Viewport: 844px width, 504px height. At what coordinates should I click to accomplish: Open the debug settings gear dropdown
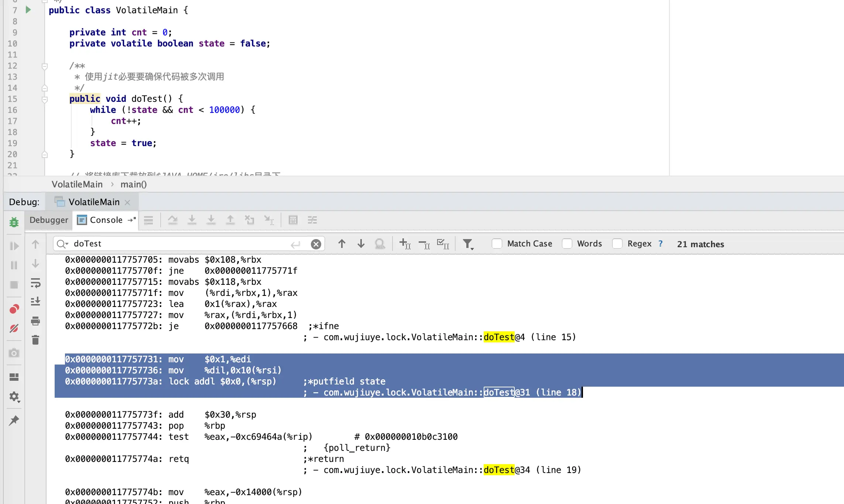tap(14, 397)
